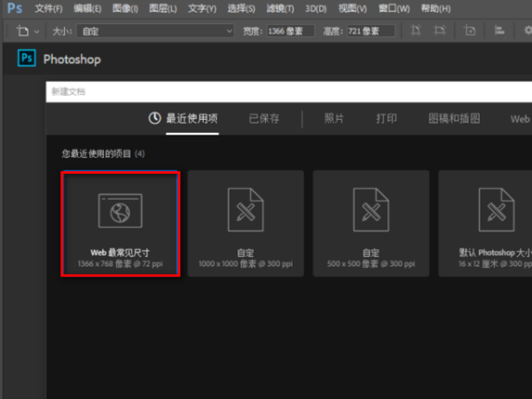Click the Photoshop Ps logo in dialog header
Viewport: 532px width, 399px height.
(x=27, y=58)
